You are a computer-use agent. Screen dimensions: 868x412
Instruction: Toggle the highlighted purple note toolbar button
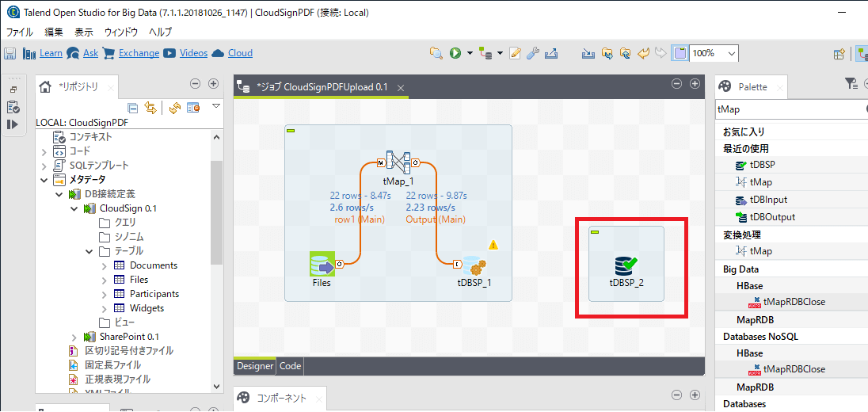point(680,53)
